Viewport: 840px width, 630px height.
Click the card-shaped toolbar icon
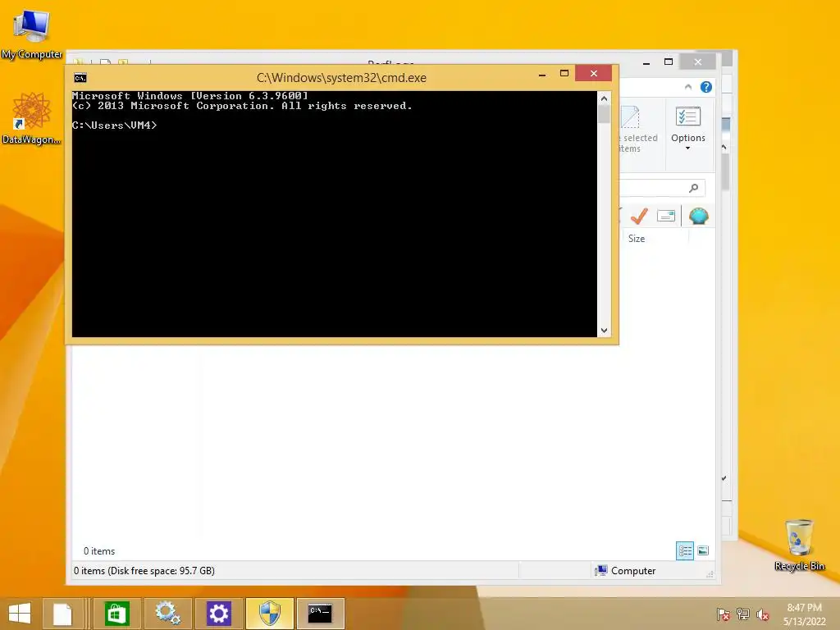[666, 216]
